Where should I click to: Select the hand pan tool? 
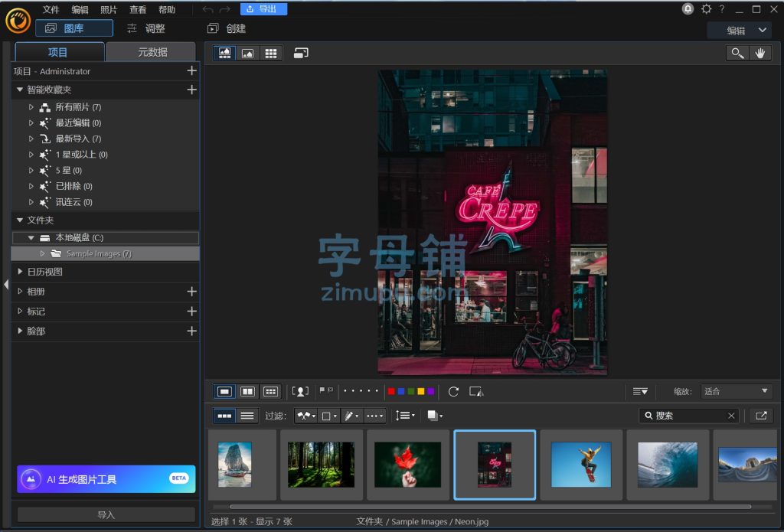click(x=760, y=53)
